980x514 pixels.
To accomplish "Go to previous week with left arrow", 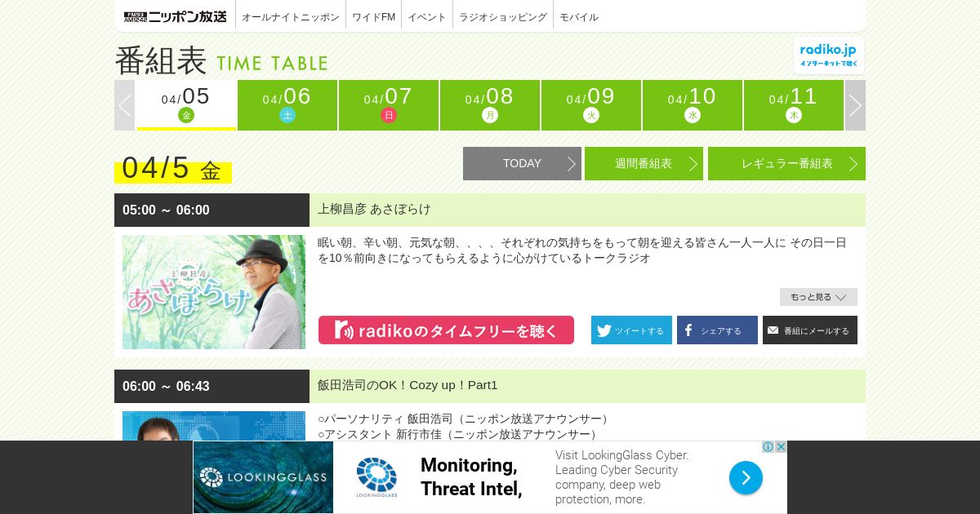I will click(124, 105).
